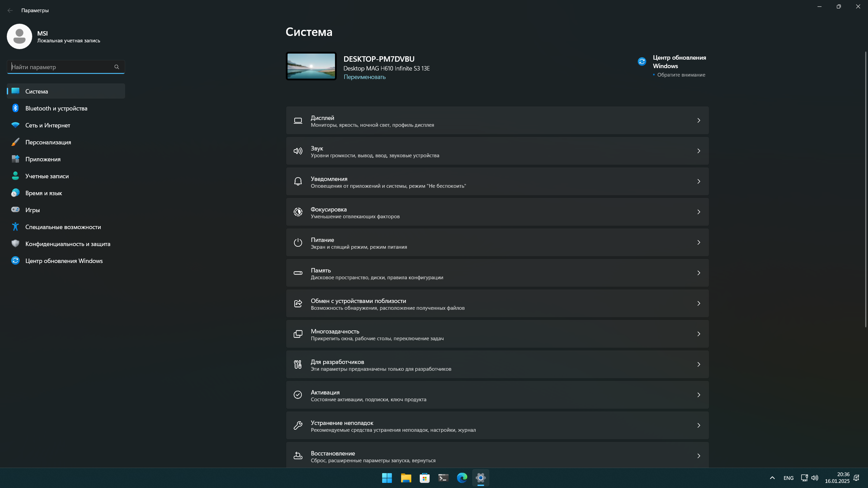Click the Дисплей laptop icon
Screen dimensions: 868x488
(298, 121)
